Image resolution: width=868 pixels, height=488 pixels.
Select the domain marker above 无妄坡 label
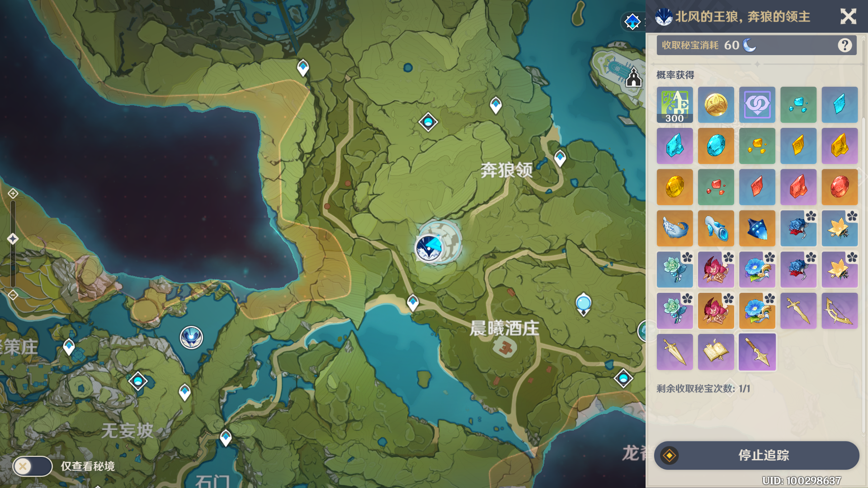point(138,381)
